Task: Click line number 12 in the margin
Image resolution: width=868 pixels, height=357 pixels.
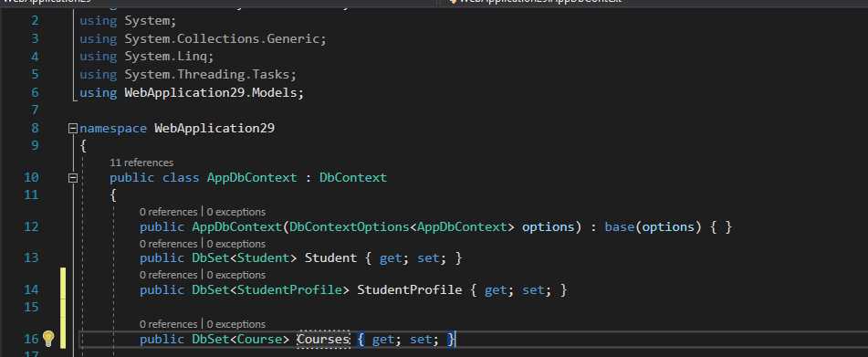Action: pos(32,227)
